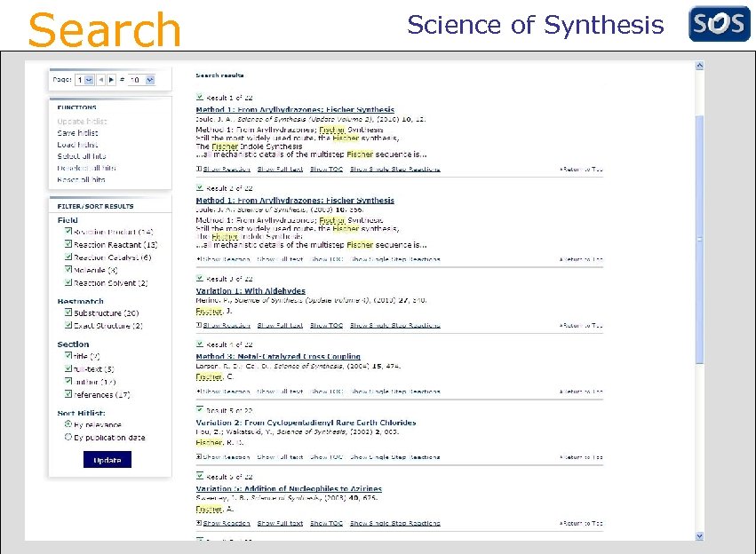Screen dimensions: 756x554
Task: Toggle the Reaction Product field filter
Action: click(x=68, y=231)
